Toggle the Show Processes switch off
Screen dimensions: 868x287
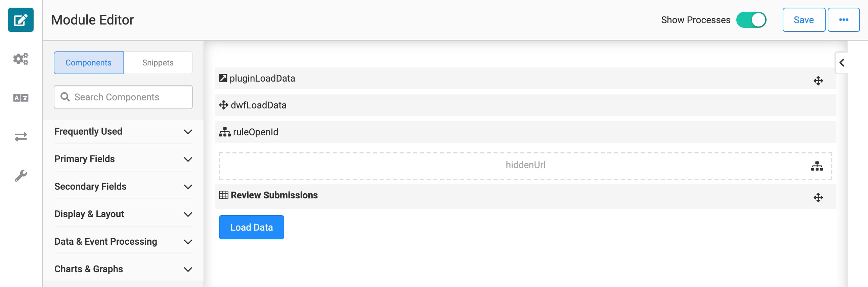point(751,20)
